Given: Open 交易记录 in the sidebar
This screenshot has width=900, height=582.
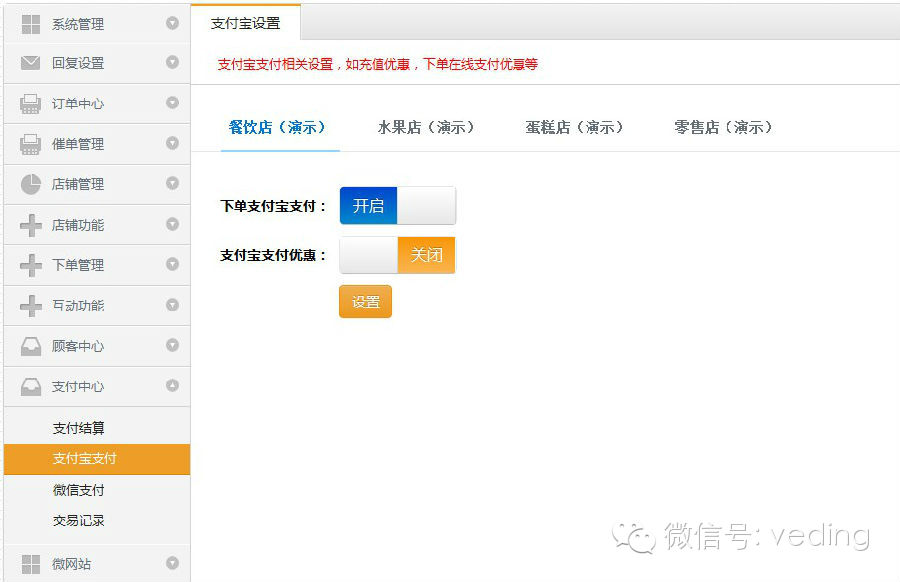Looking at the screenshot, I should point(79,521).
